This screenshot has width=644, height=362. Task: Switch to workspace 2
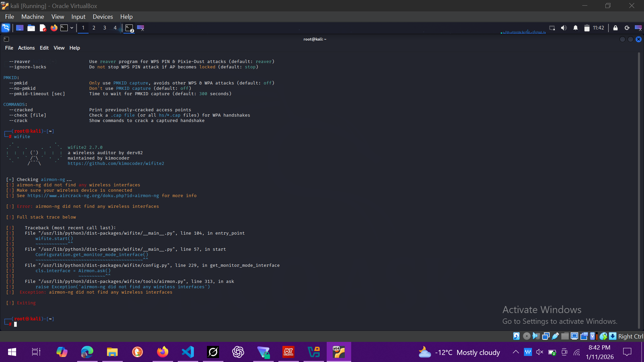coord(94,28)
